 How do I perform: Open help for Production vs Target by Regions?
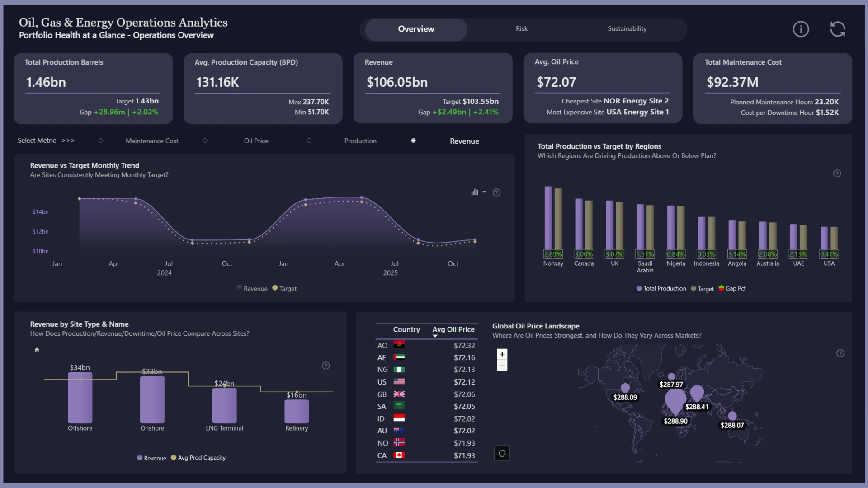tap(837, 174)
